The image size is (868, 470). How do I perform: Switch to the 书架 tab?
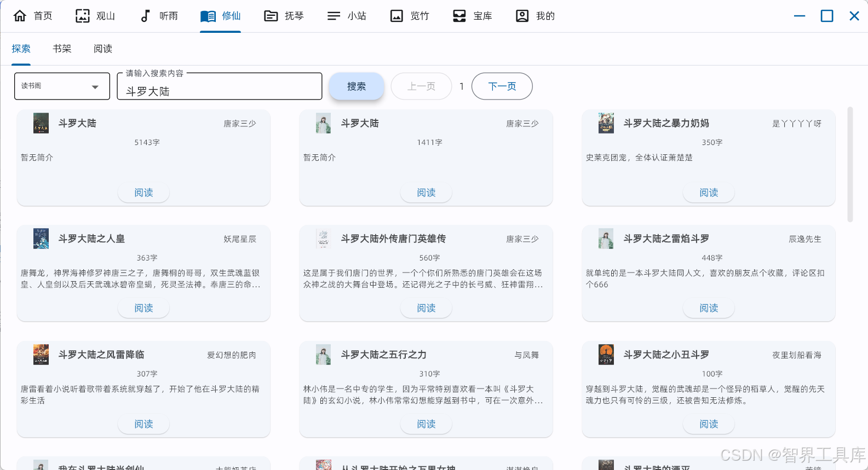tap(62, 49)
